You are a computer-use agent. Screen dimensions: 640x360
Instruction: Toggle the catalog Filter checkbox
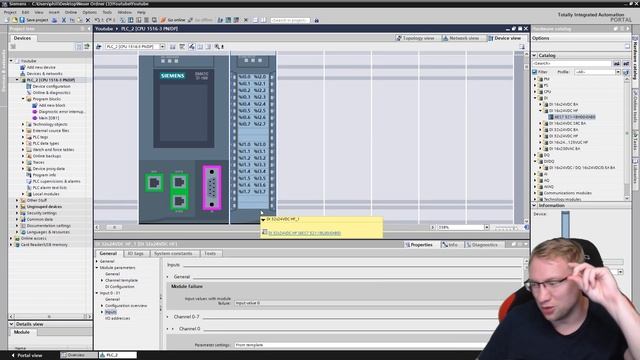coord(534,72)
